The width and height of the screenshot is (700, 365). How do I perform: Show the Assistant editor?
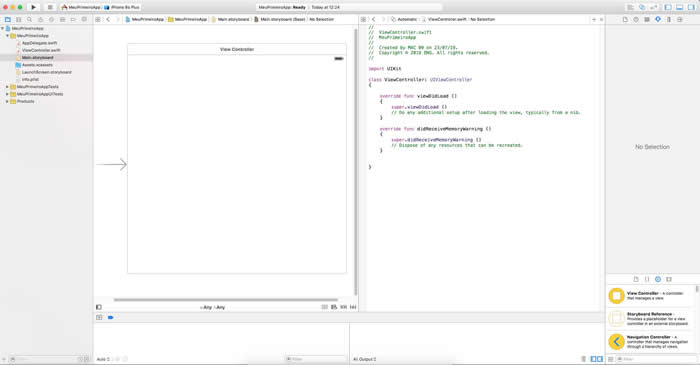642,7
